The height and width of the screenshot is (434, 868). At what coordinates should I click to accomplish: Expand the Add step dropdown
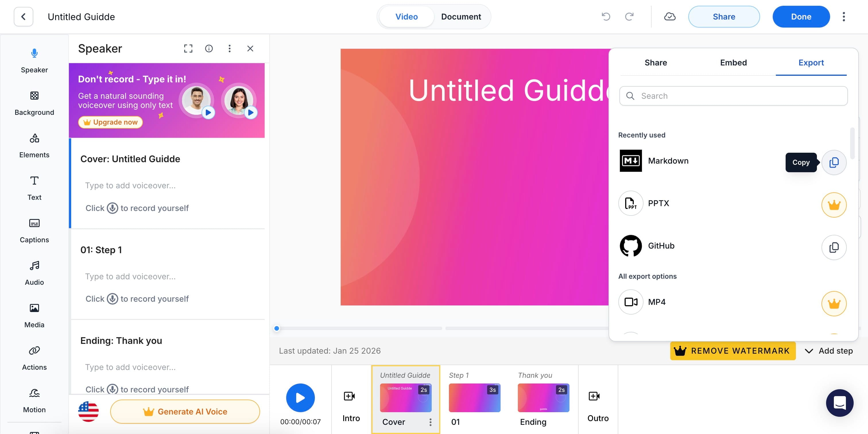829,351
